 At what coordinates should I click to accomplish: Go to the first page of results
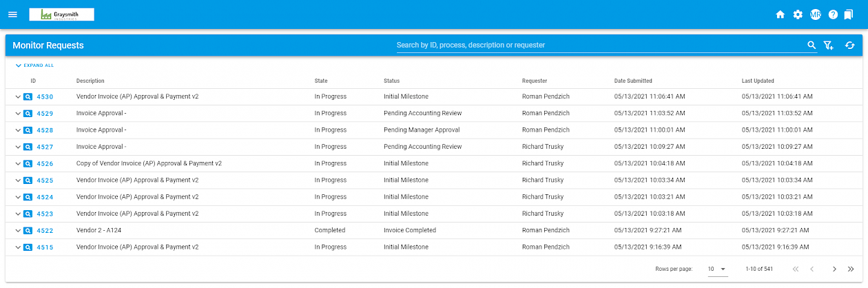point(796,269)
